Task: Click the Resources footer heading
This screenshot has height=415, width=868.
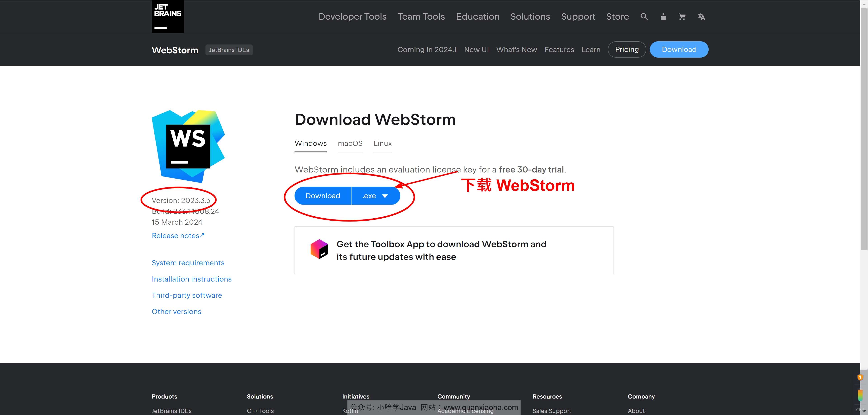Action: 547,396
